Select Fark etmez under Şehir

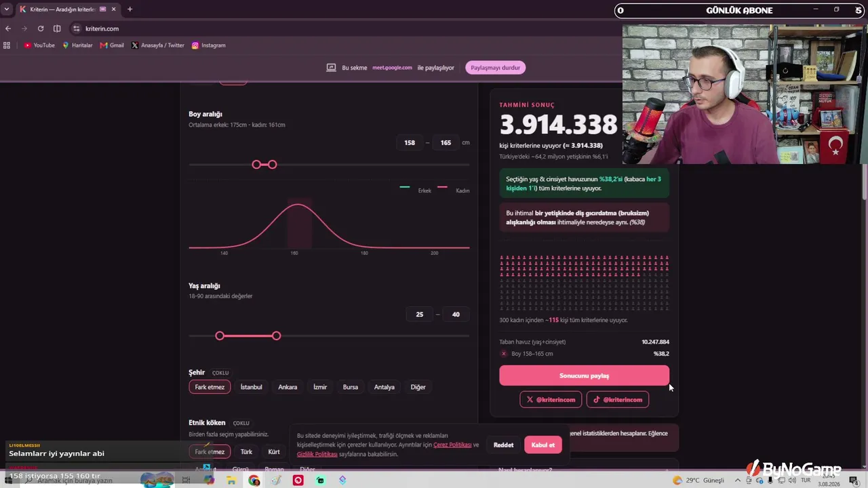tap(210, 387)
